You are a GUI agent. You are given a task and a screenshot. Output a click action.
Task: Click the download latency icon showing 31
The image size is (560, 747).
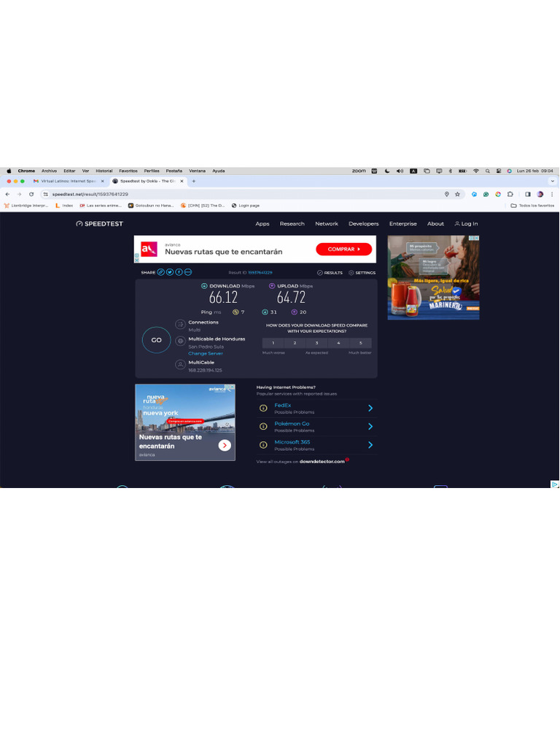(x=265, y=312)
